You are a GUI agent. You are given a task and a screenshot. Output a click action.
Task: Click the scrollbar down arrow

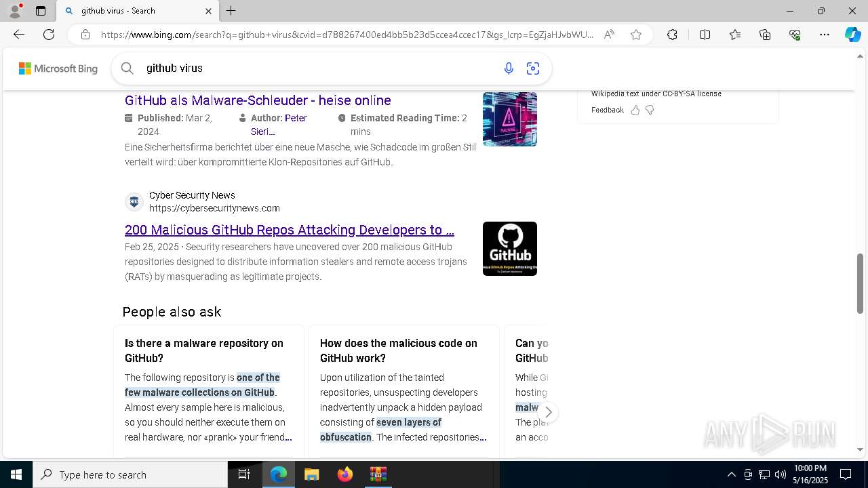tap(861, 449)
